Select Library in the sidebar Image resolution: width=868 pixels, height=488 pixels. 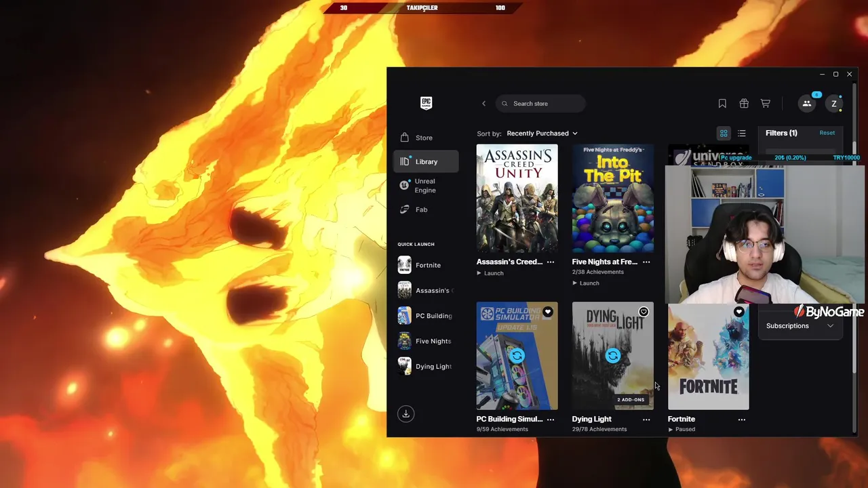tap(426, 161)
